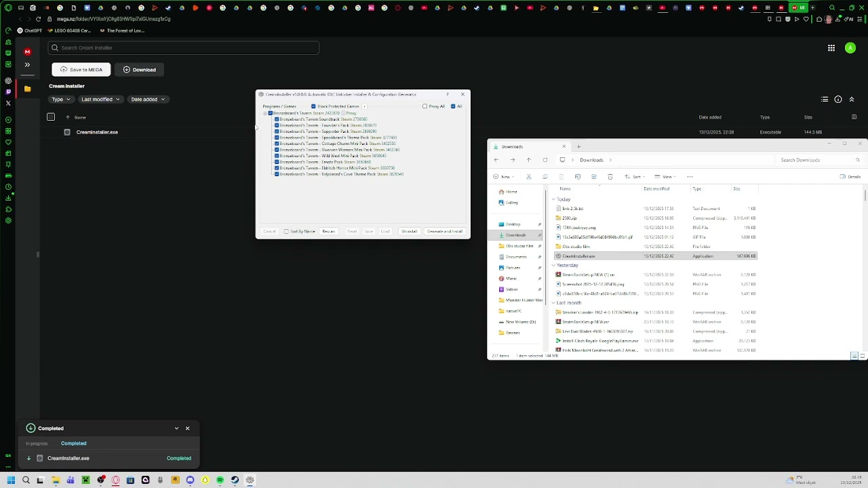Screen dimensions: 868x488
Task: Reload the browser page
Action: pos(38,19)
